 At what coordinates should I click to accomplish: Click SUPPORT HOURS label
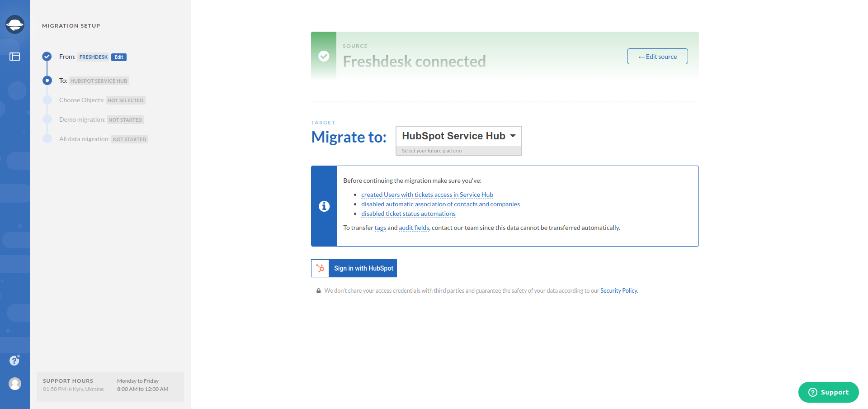[68, 381]
